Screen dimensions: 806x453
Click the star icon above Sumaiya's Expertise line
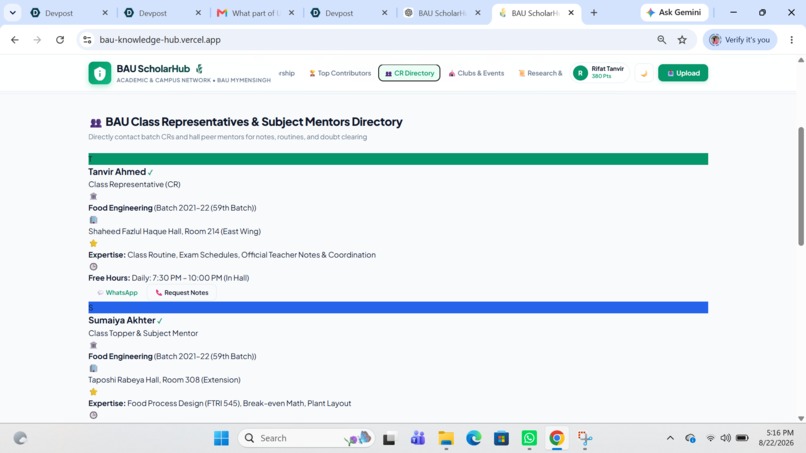93,392
